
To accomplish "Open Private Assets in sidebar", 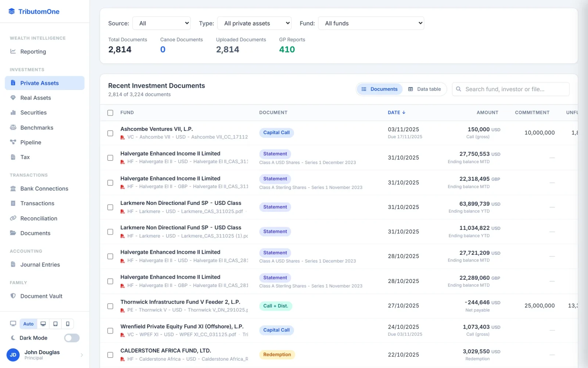I will [44, 83].
